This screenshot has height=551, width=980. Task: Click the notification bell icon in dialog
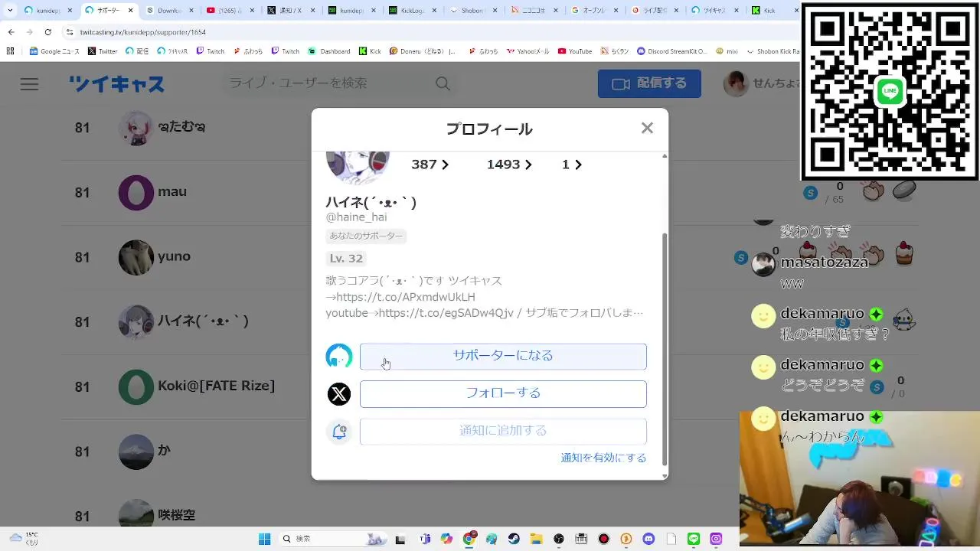339,431
